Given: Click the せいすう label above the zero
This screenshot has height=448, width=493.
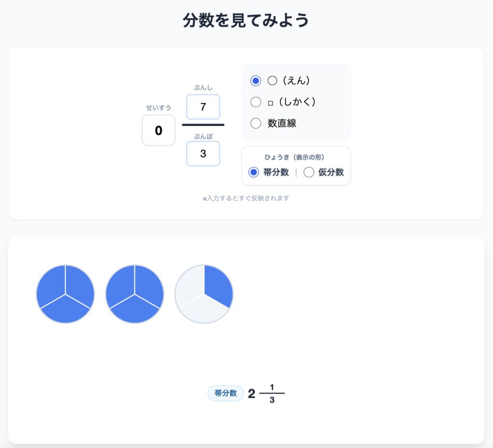Looking at the screenshot, I should coord(158,107).
